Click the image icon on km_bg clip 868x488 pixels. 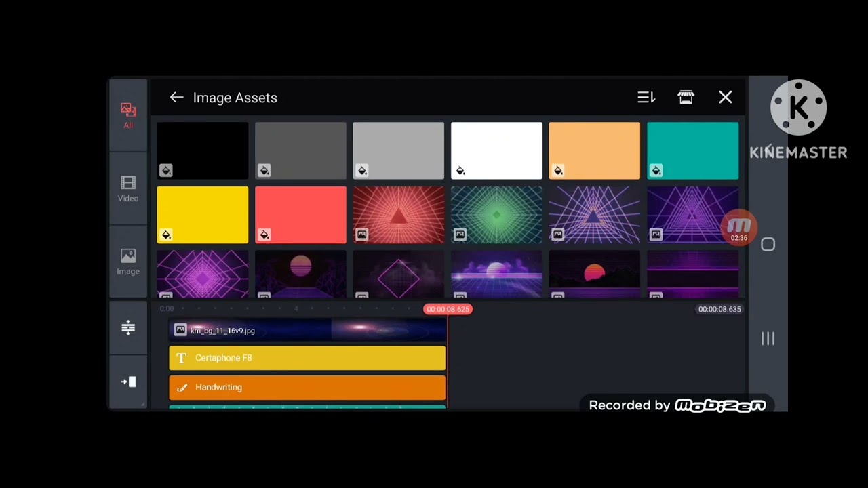click(180, 330)
